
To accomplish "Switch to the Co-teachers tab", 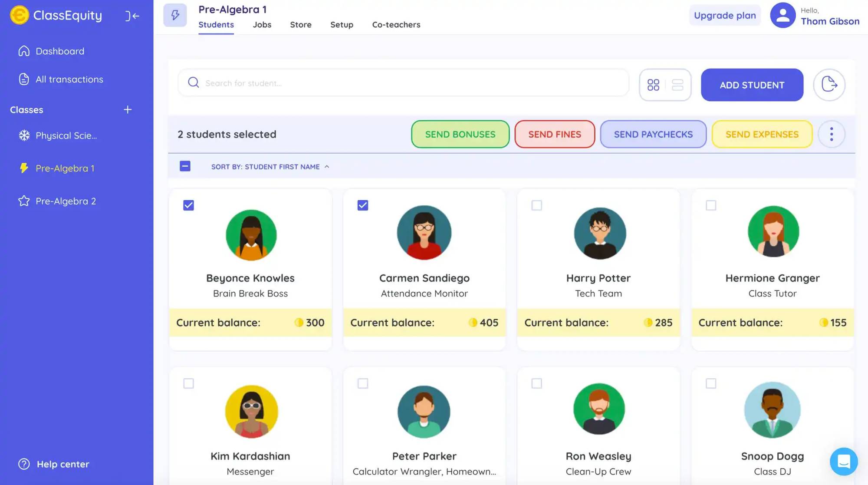I will (396, 25).
